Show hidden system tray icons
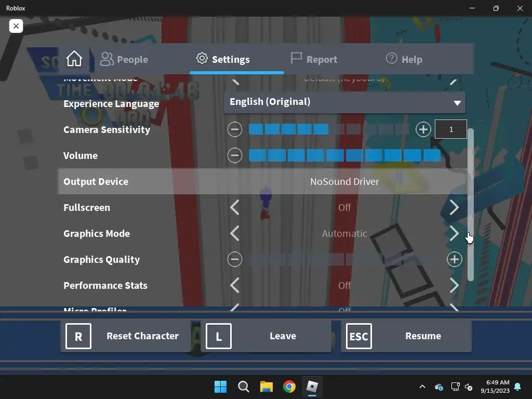 (422, 387)
